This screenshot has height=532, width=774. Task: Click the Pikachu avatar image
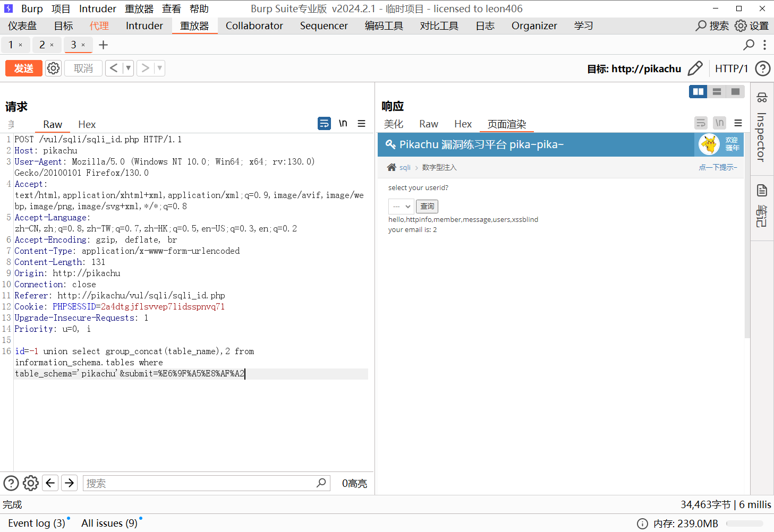point(709,144)
